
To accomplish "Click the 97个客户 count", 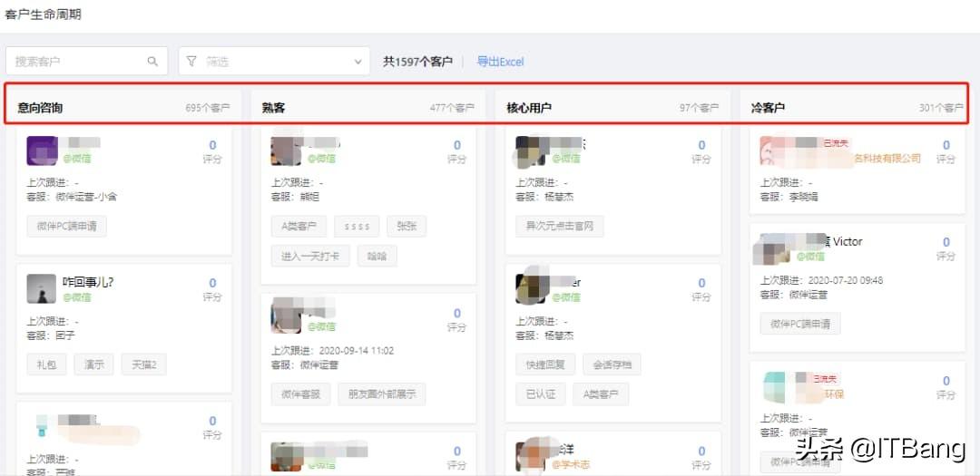I will coord(699,108).
